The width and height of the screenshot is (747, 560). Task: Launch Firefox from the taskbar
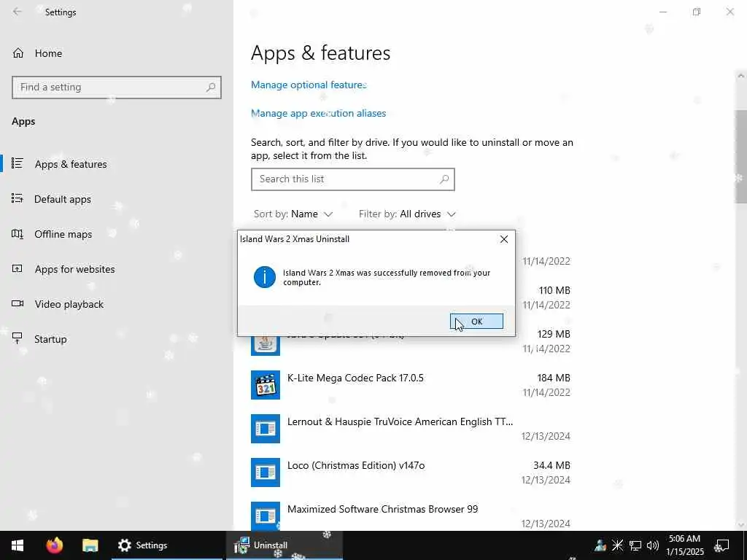[x=54, y=545]
